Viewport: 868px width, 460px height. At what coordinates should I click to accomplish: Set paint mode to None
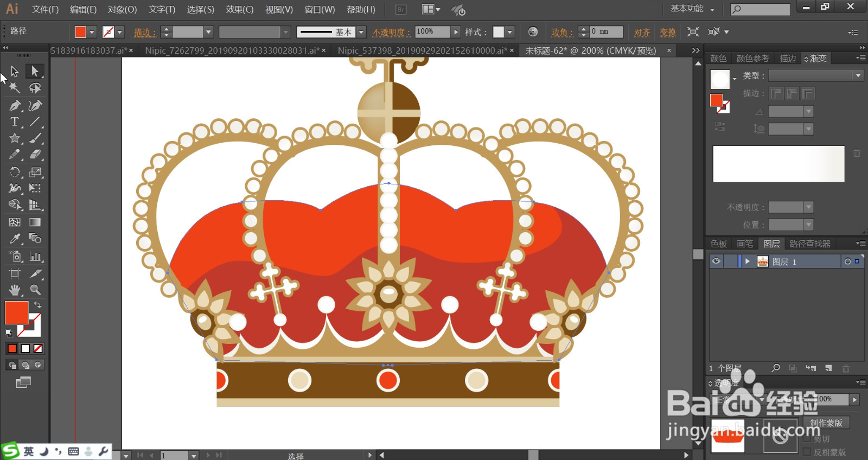tap(38, 348)
